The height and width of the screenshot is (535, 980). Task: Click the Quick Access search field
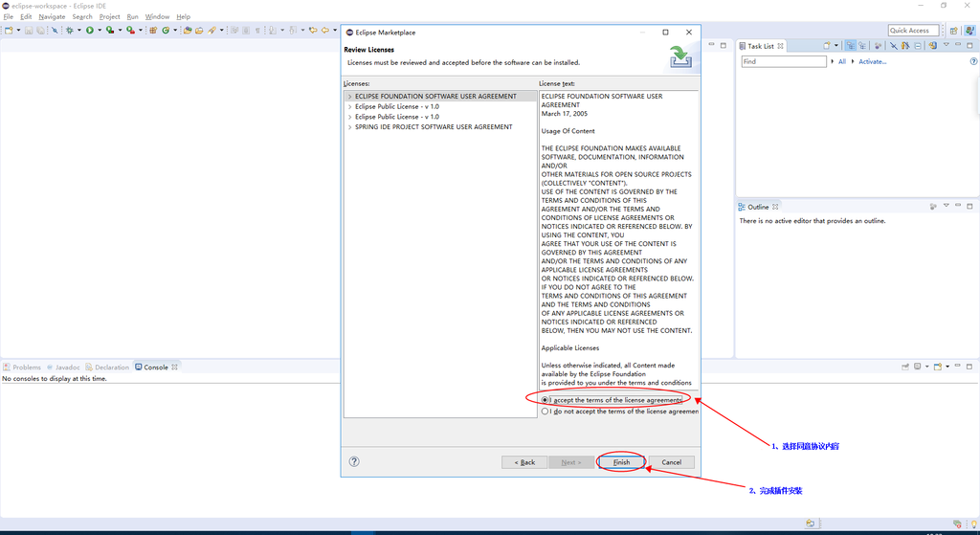click(912, 31)
